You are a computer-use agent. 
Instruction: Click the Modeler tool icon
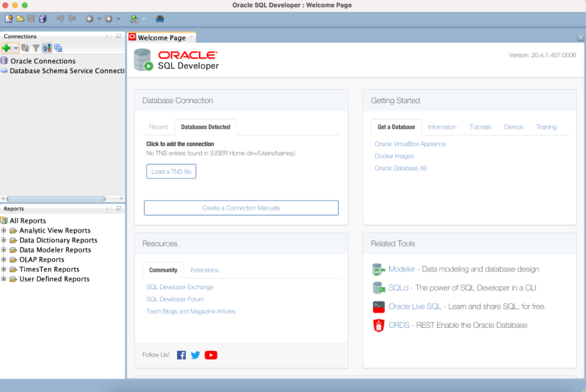tap(378, 269)
